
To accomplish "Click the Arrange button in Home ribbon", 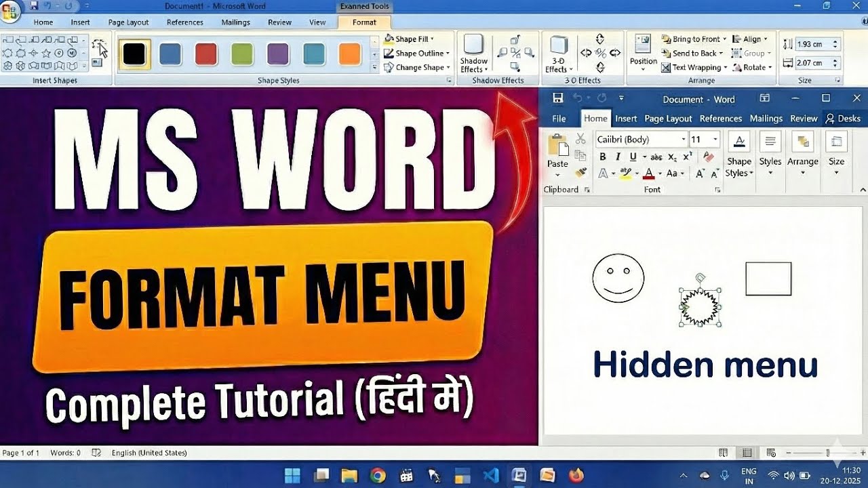I will [x=803, y=153].
